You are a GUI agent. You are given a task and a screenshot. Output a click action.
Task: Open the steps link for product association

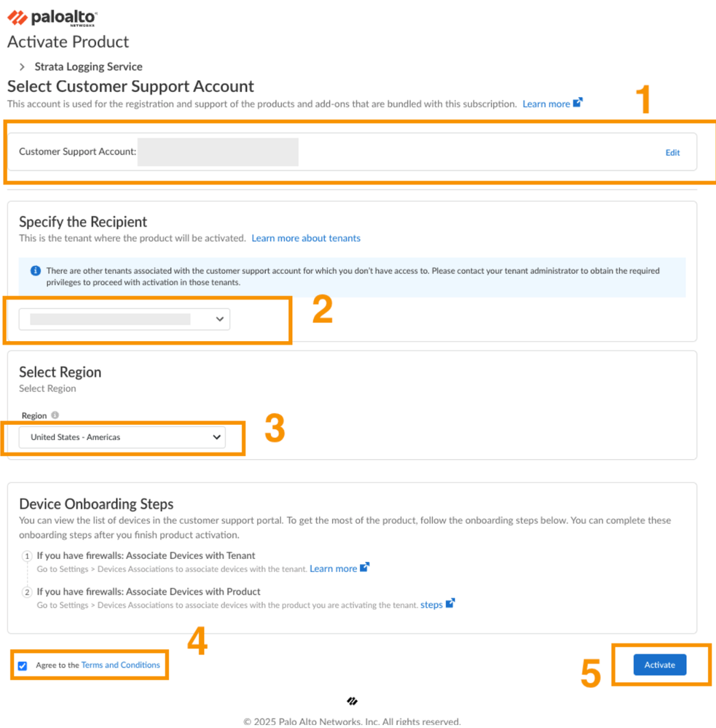(431, 605)
